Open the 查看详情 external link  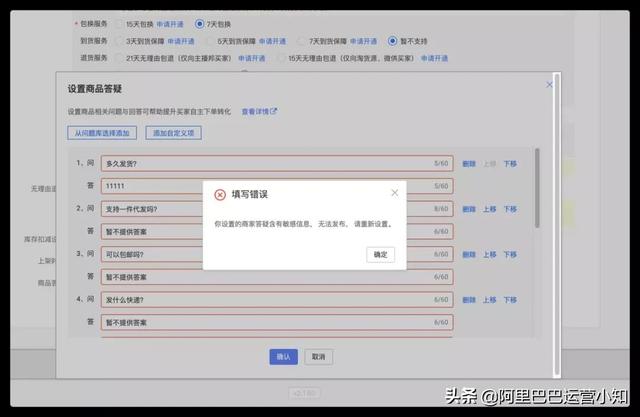pos(259,112)
